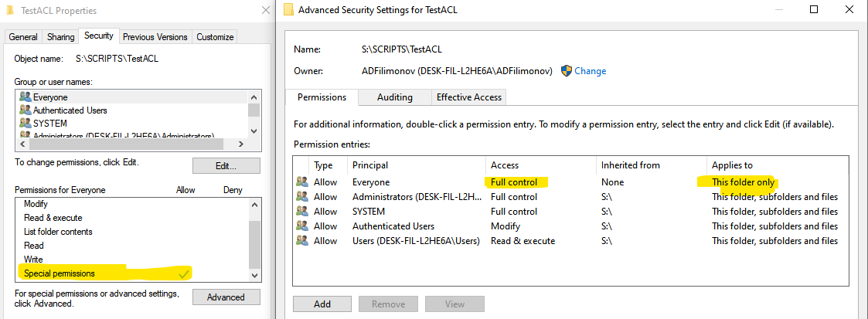Click the Edit... permissions button
868x319 pixels.
tap(226, 166)
